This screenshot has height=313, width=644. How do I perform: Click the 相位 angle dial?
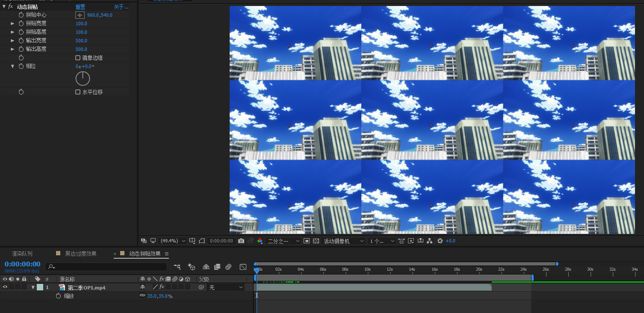coord(83,78)
